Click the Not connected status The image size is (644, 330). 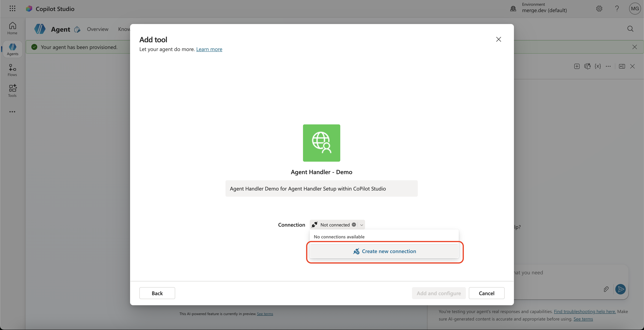[x=335, y=225]
